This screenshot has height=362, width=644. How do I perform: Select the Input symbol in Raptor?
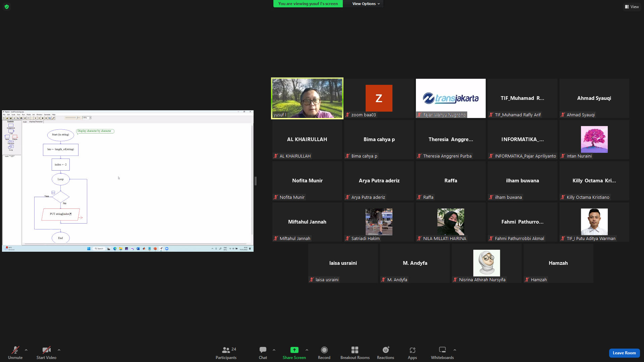pos(7,137)
